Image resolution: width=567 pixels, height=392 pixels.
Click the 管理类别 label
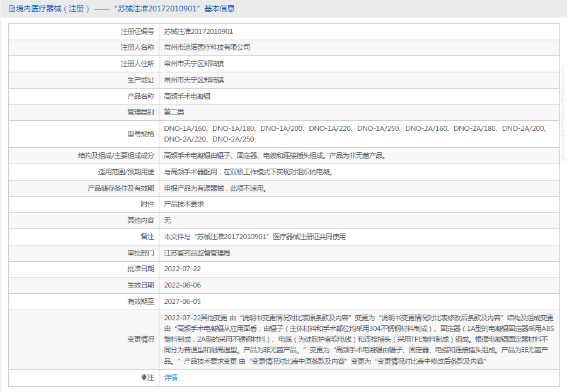click(x=140, y=113)
